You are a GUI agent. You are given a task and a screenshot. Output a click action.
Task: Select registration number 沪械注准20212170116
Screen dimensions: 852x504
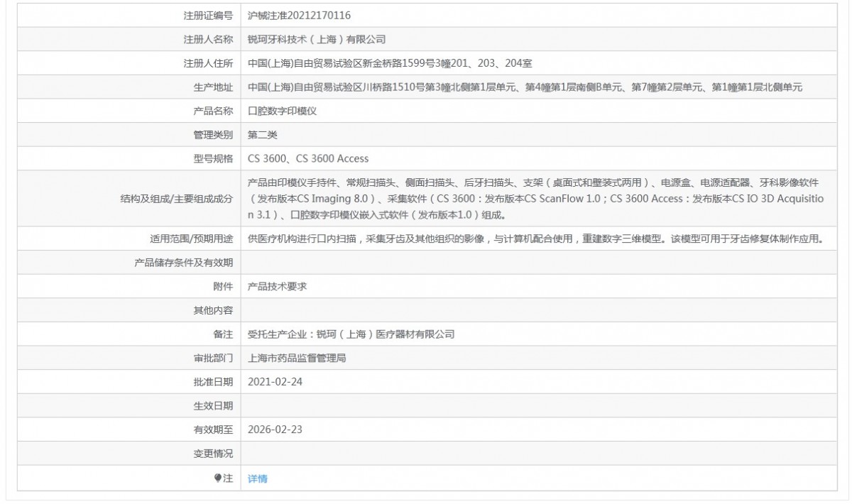coord(299,15)
